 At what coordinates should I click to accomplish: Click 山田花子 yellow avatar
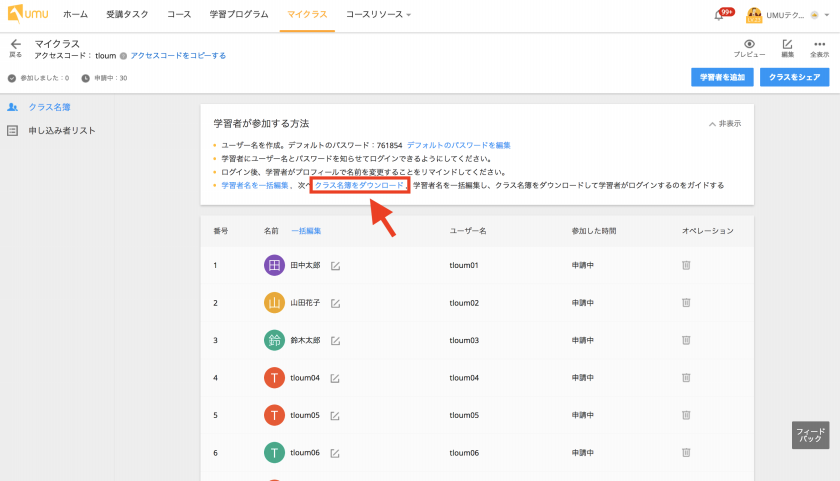(274, 303)
